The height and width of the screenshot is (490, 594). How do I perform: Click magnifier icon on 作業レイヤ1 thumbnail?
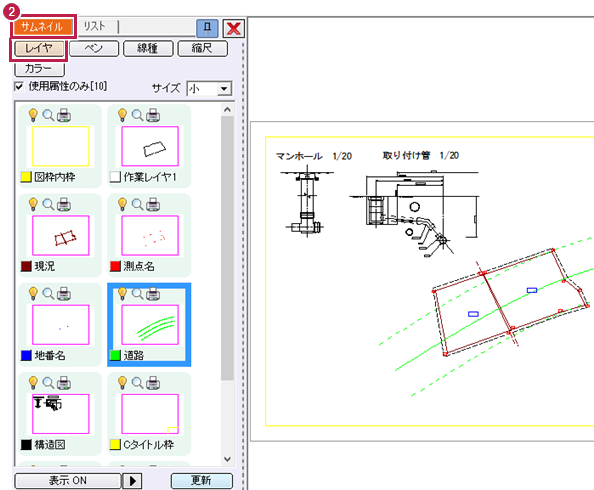point(137,115)
